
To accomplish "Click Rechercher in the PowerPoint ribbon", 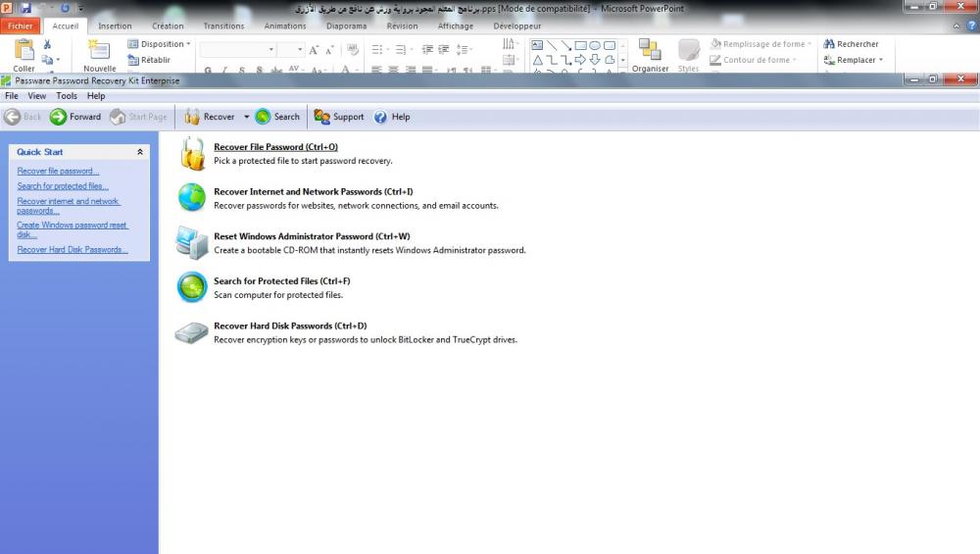I will (x=852, y=44).
